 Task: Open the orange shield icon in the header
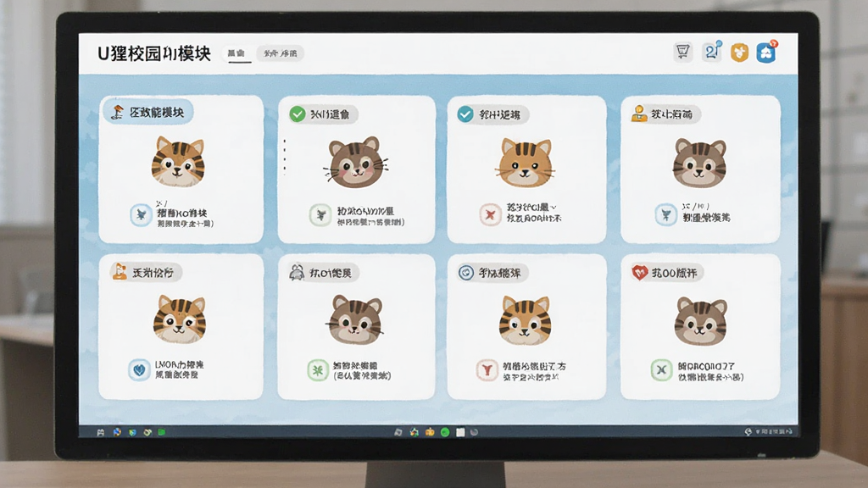[x=739, y=53]
